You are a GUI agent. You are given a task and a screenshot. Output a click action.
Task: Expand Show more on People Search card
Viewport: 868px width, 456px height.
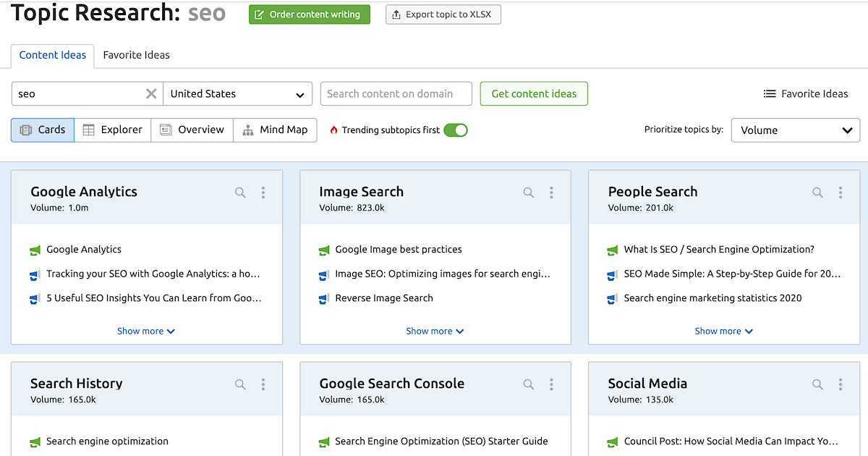[724, 331]
